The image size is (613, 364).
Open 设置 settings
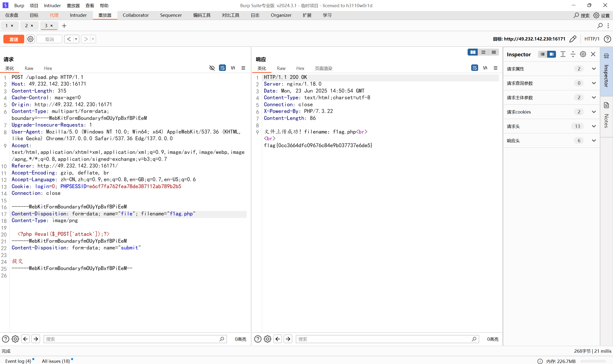(x=602, y=15)
